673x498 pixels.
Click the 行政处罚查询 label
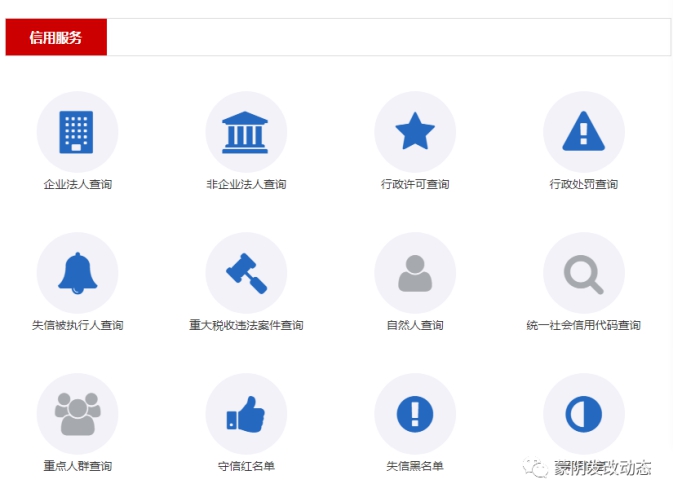click(584, 184)
